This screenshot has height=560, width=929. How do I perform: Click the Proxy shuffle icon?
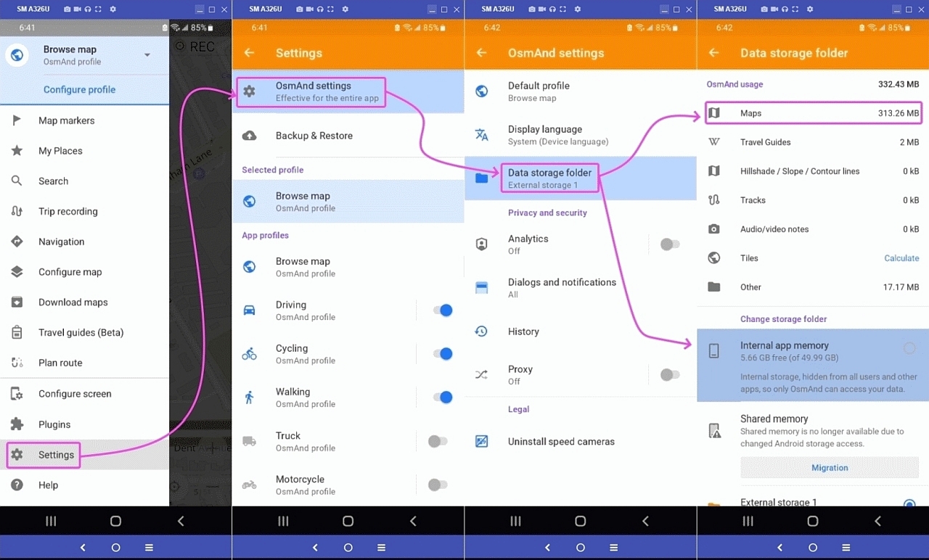point(481,375)
